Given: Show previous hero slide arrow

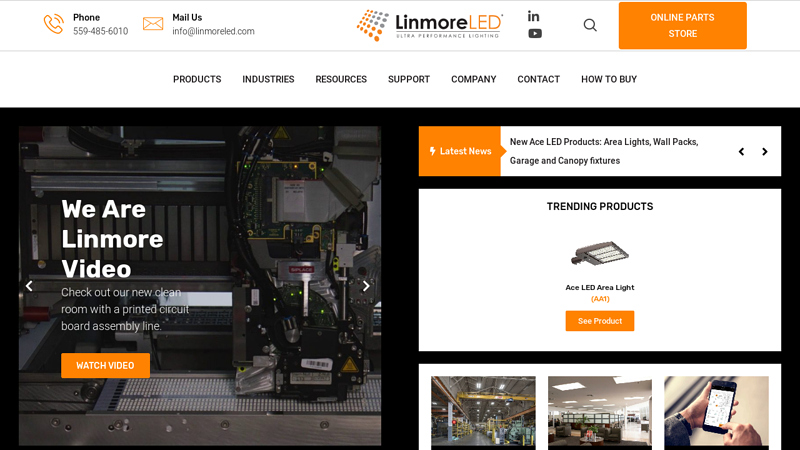Looking at the screenshot, I should 30,286.
